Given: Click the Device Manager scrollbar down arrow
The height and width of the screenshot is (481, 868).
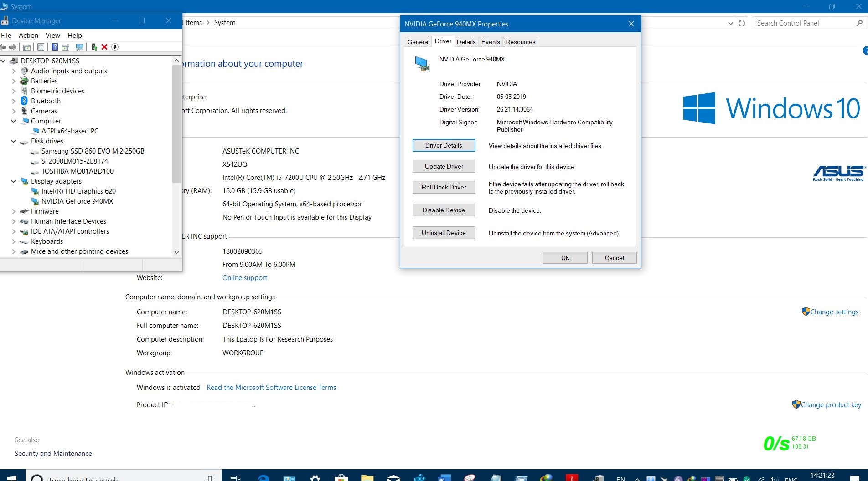Looking at the screenshot, I should [x=177, y=252].
